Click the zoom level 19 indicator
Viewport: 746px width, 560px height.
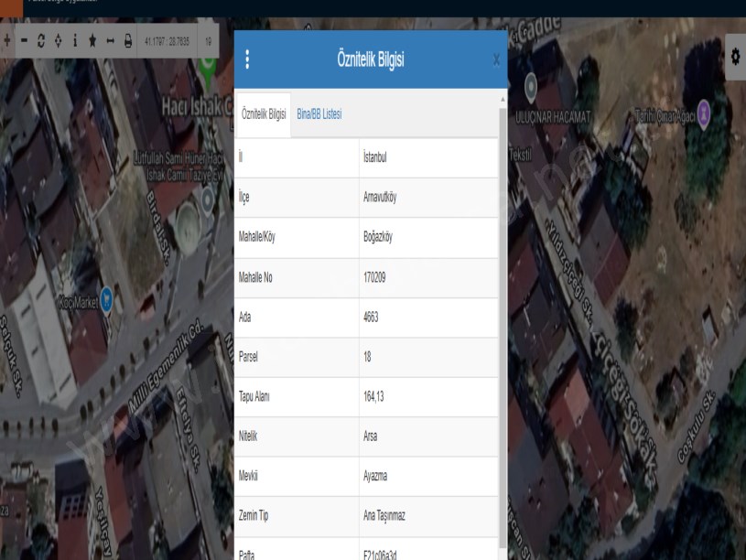(x=209, y=41)
